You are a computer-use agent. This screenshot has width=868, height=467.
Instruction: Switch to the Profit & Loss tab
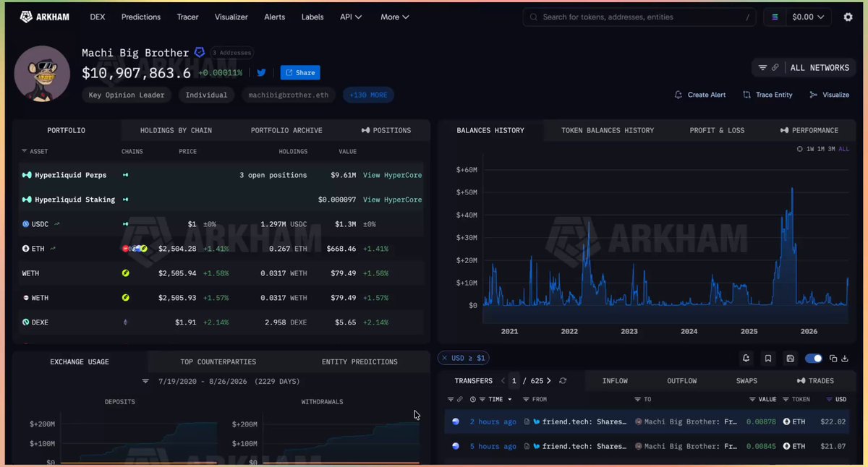click(x=717, y=130)
